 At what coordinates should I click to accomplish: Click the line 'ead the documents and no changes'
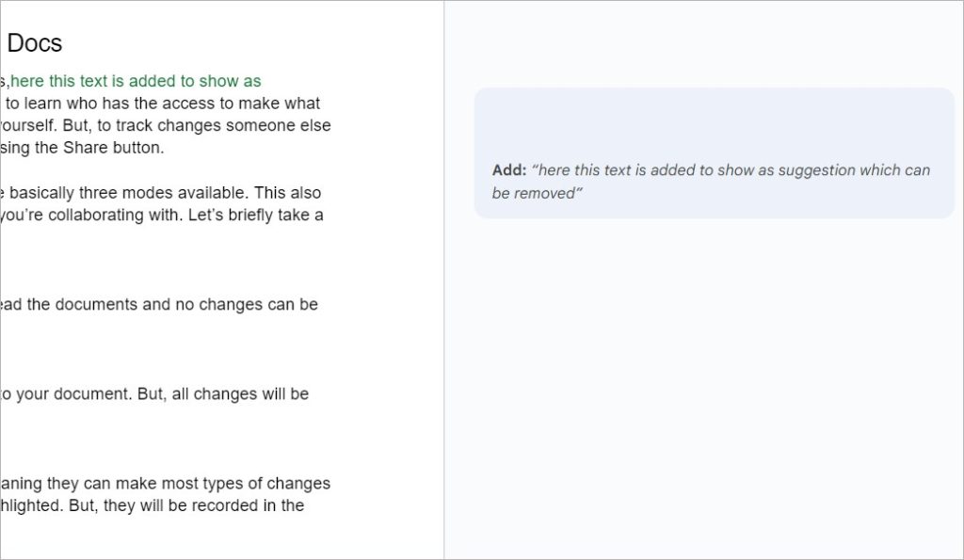click(x=158, y=304)
